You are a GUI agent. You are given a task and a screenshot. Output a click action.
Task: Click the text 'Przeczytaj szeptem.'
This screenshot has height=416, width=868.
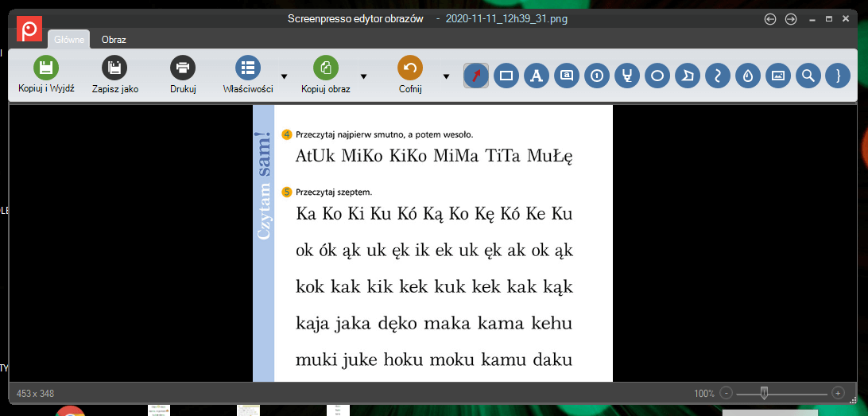point(334,192)
